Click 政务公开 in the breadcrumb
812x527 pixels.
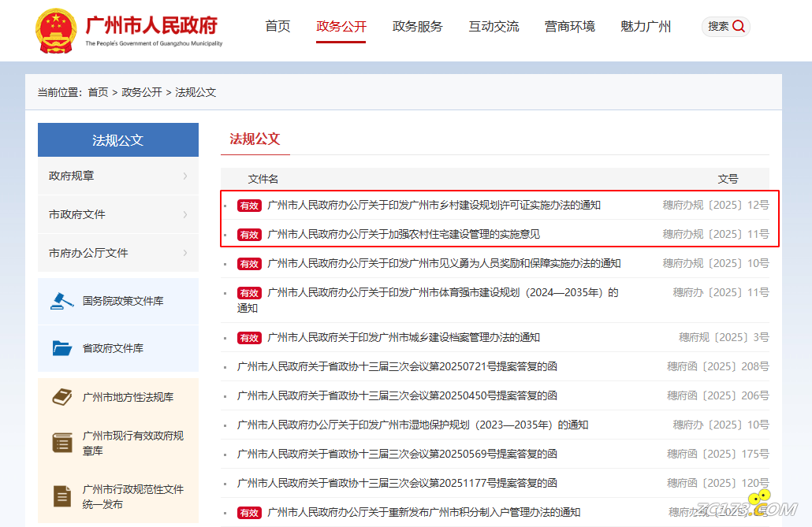141,92
